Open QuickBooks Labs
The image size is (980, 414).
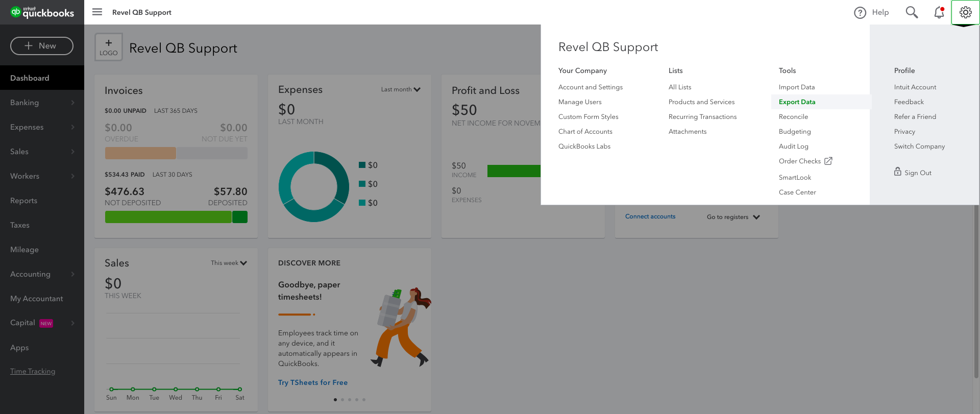pyautogui.click(x=584, y=147)
